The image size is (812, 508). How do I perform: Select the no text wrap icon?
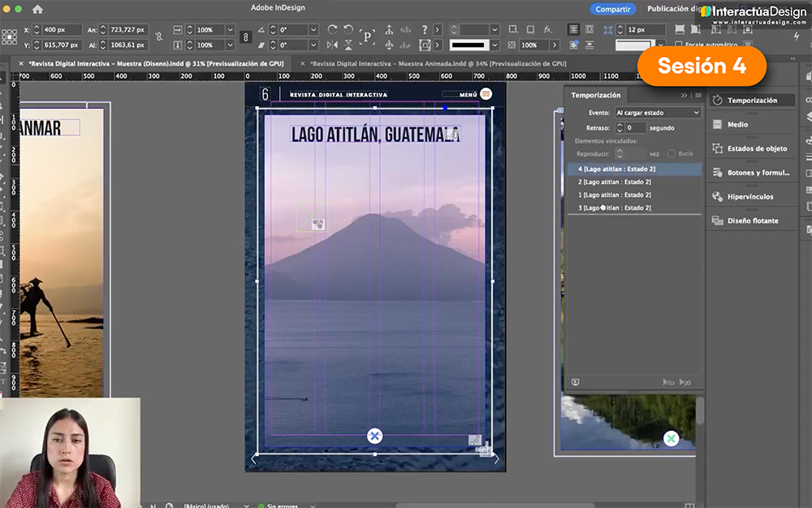(x=573, y=29)
